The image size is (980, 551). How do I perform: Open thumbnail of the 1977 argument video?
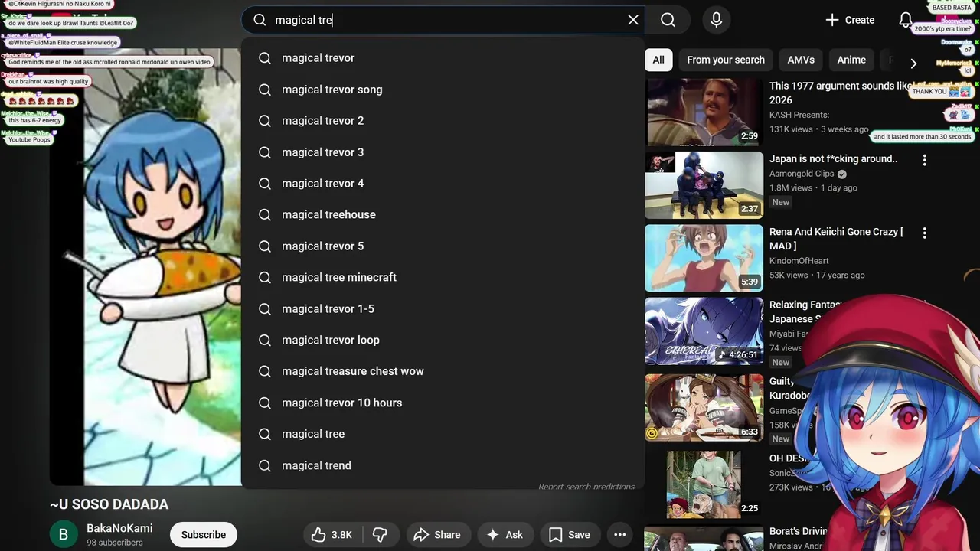pos(704,112)
